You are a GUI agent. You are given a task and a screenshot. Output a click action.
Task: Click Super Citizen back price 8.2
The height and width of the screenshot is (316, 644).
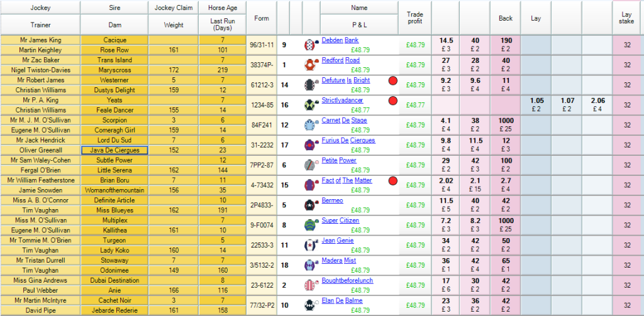click(475, 225)
